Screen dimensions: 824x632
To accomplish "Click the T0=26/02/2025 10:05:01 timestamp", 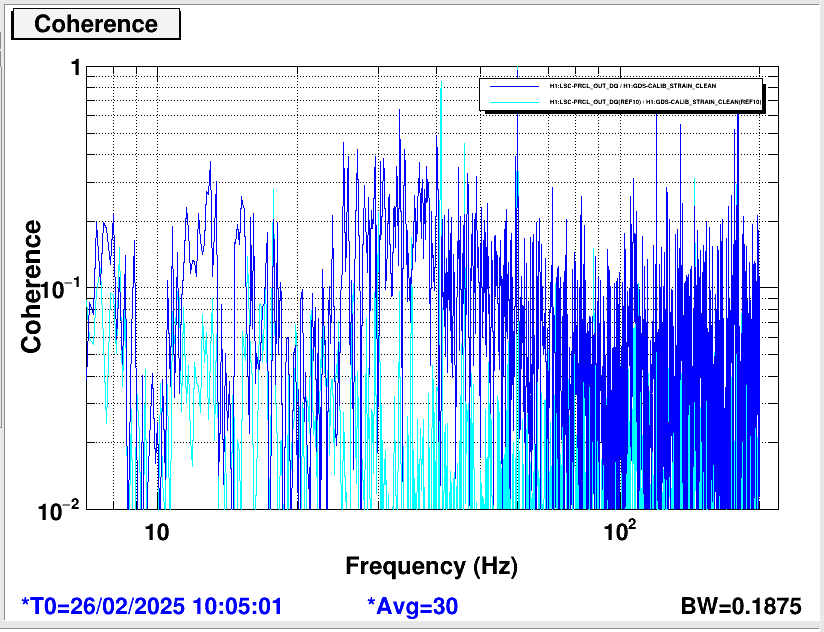I will click(x=151, y=606).
